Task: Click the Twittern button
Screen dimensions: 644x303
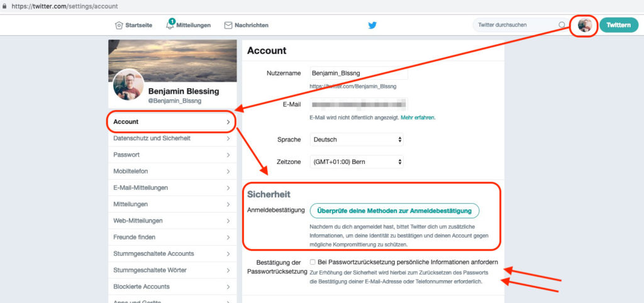Action: pyautogui.click(x=619, y=25)
